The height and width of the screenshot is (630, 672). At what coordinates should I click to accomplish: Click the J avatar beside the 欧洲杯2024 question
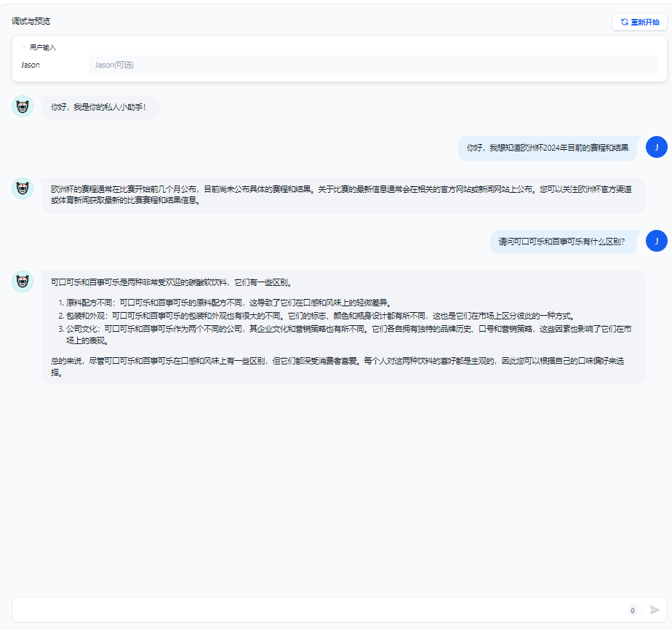pyautogui.click(x=657, y=147)
